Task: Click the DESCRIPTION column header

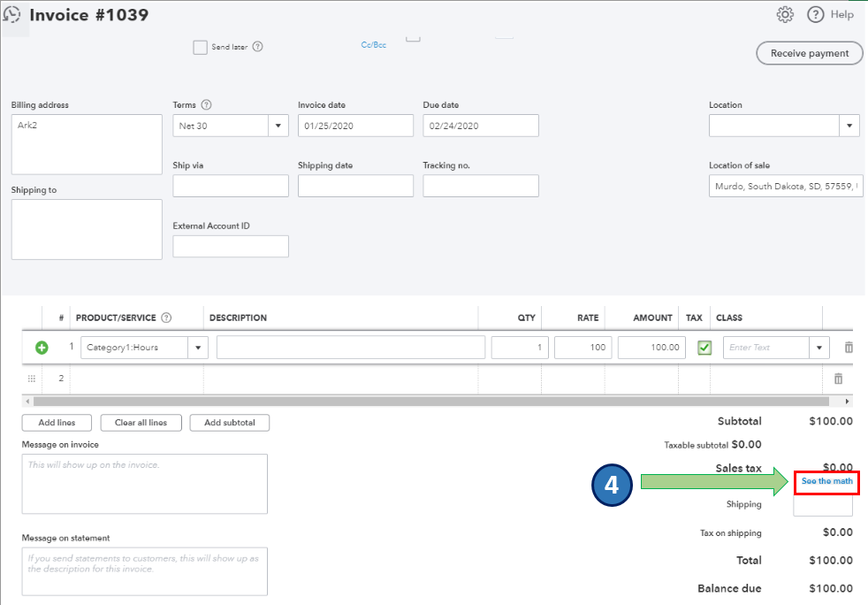Action: click(x=238, y=318)
